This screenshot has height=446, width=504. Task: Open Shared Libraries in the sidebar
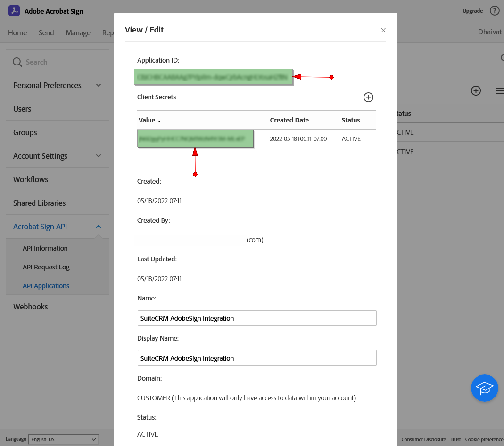click(58, 203)
